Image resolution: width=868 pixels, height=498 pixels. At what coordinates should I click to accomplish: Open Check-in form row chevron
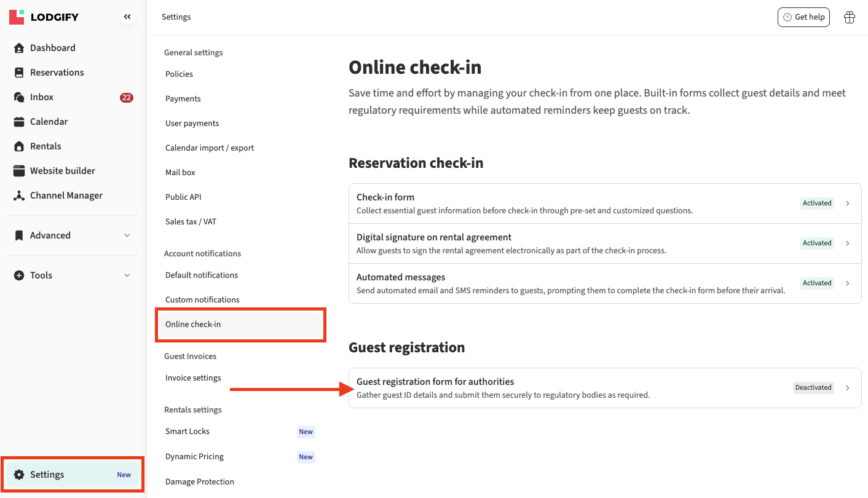coord(847,204)
